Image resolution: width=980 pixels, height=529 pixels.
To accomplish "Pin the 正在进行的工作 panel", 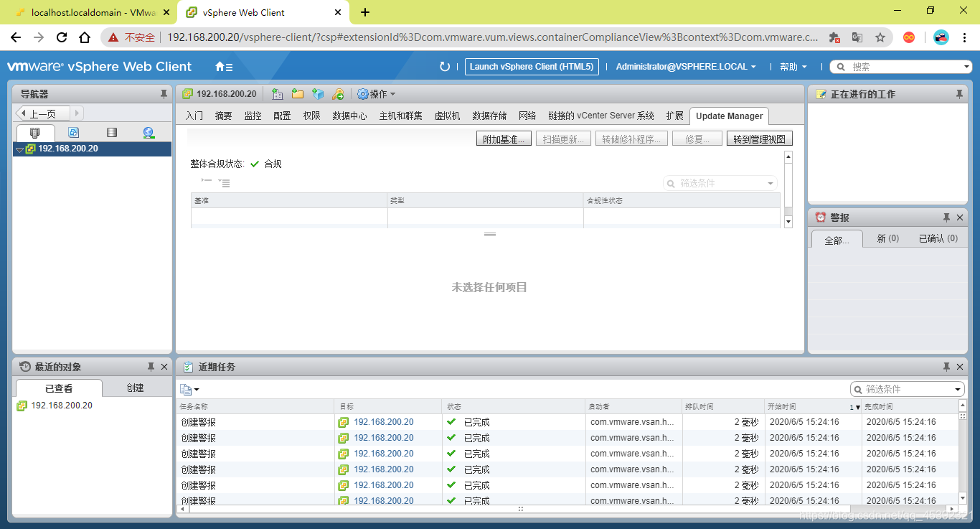I will tap(959, 94).
